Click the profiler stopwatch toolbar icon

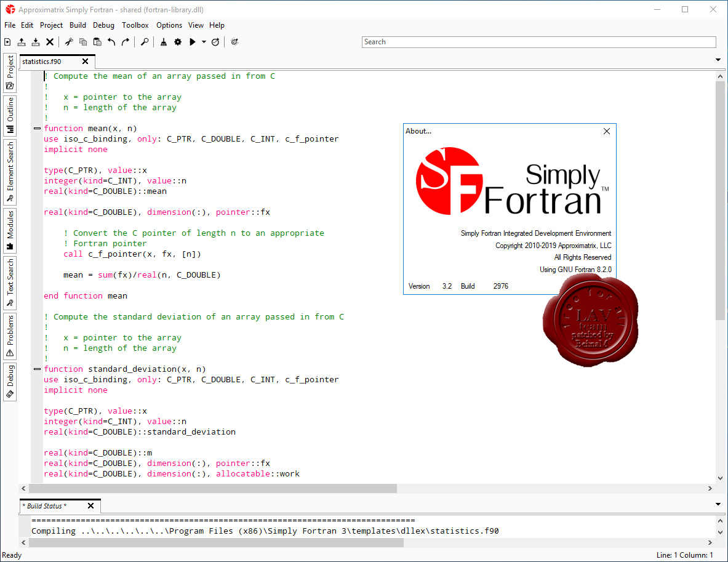(x=215, y=42)
